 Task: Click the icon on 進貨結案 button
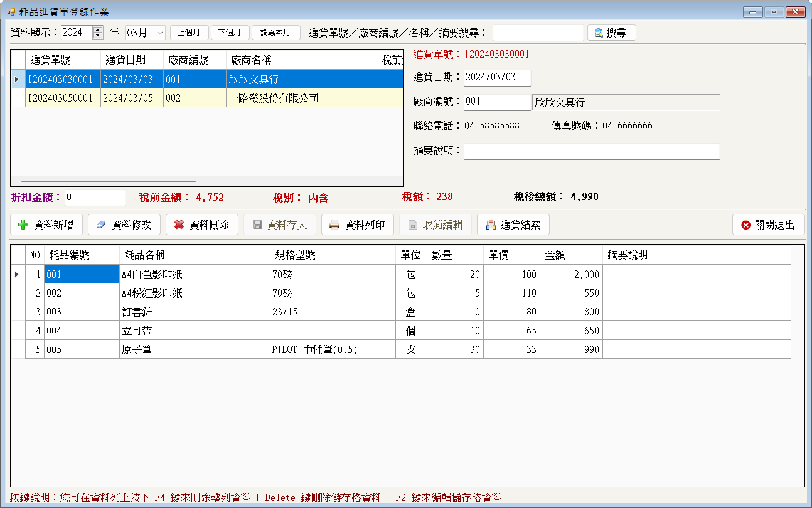click(490, 225)
